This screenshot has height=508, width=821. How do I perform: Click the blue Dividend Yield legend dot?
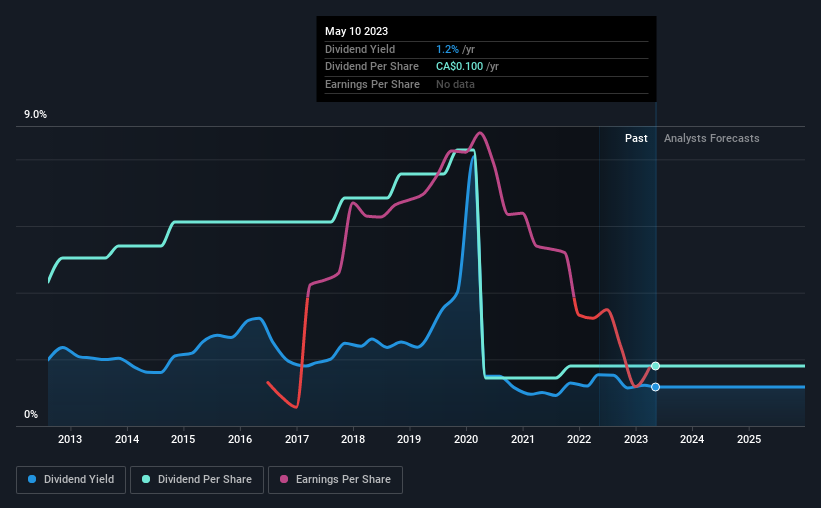pyautogui.click(x=32, y=479)
